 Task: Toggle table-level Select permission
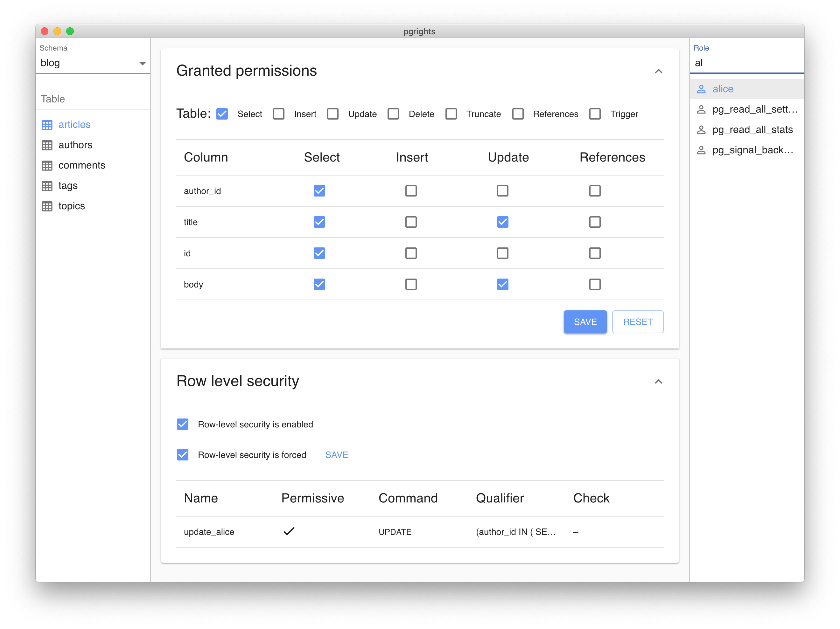[x=222, y=114]
